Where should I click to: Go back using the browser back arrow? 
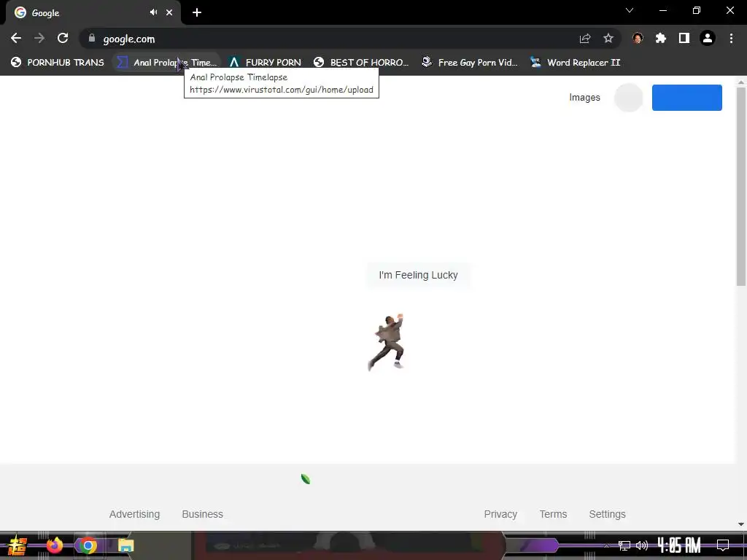click(x=16, y=38)
